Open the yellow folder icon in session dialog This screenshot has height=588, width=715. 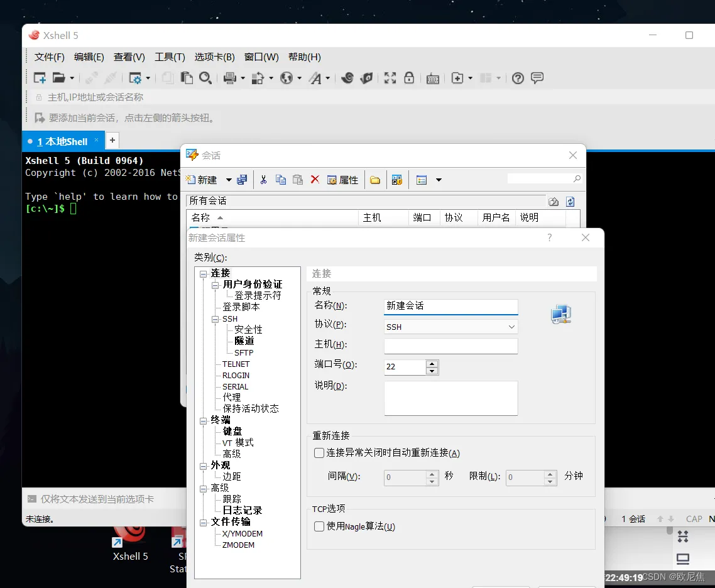[375, 180]
